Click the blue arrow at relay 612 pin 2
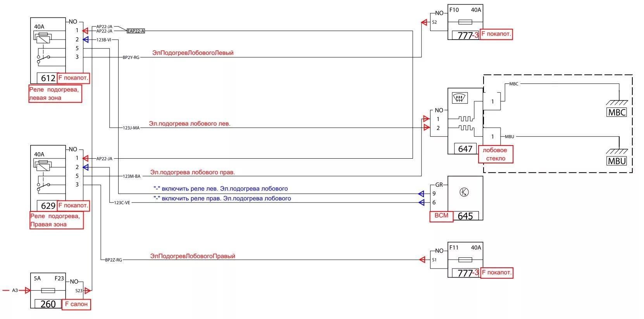 [x=85, y=40]
